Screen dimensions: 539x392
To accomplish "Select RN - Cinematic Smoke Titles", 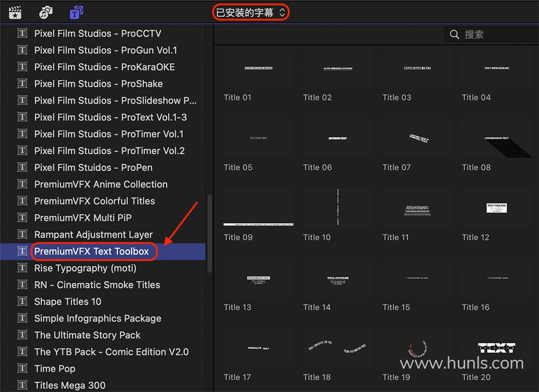I will tap(103, 285).
